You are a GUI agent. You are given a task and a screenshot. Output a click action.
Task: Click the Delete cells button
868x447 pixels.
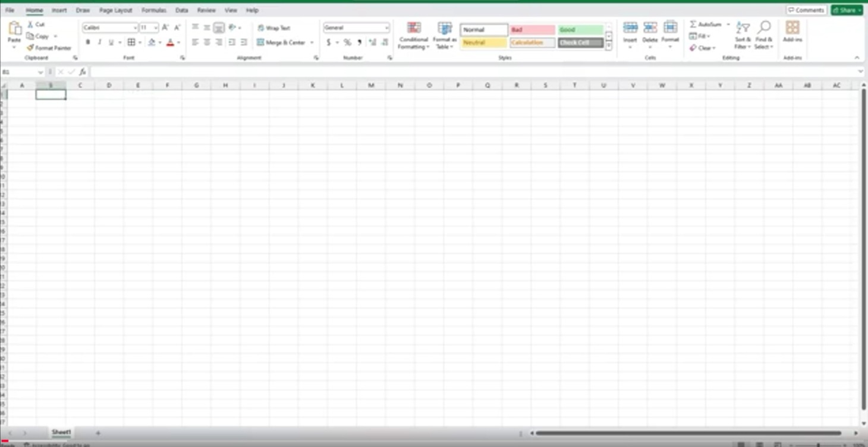click(650, 34)
